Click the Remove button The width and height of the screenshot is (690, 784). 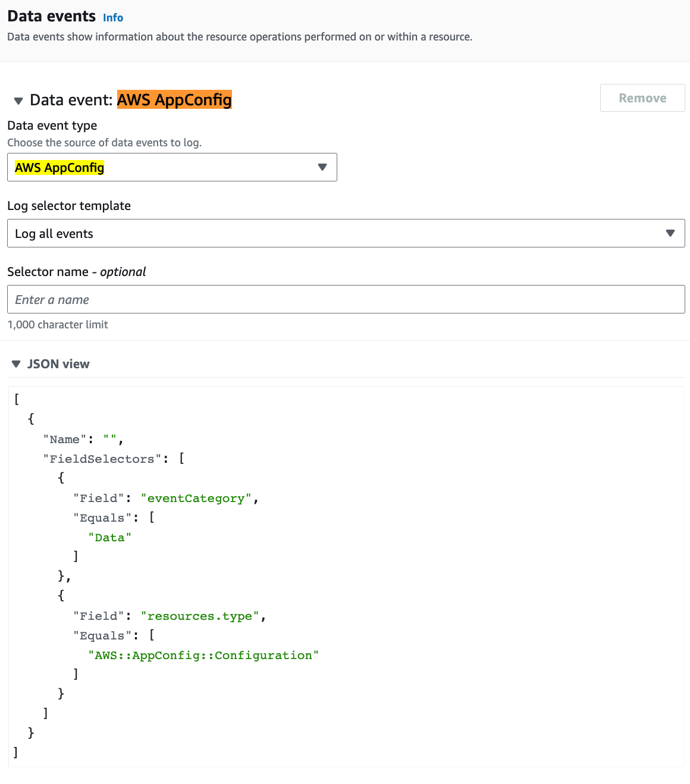[642, 98]
